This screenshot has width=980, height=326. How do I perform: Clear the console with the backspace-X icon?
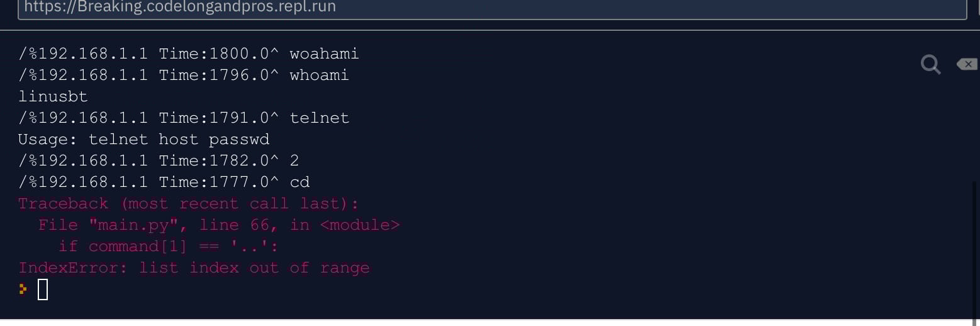[967, 64]
